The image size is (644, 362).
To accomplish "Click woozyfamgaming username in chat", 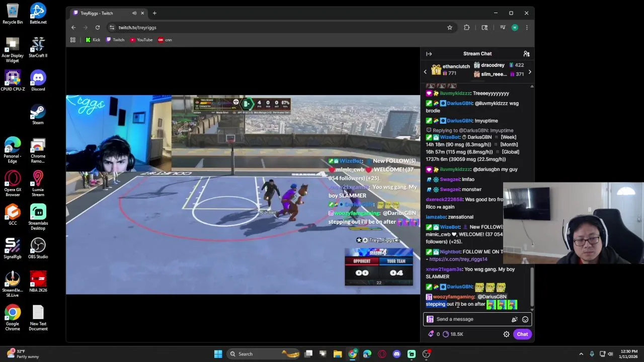I will click(454, 297).
